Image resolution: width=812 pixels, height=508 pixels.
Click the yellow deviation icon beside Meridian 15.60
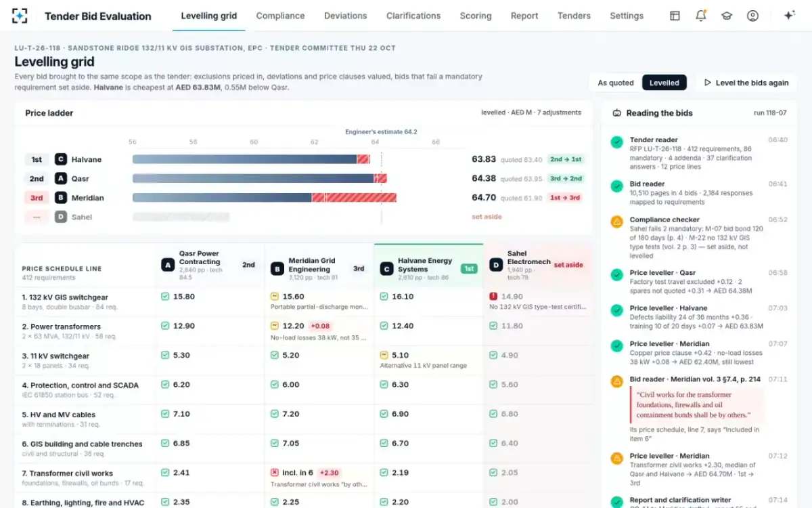(274, 297)
